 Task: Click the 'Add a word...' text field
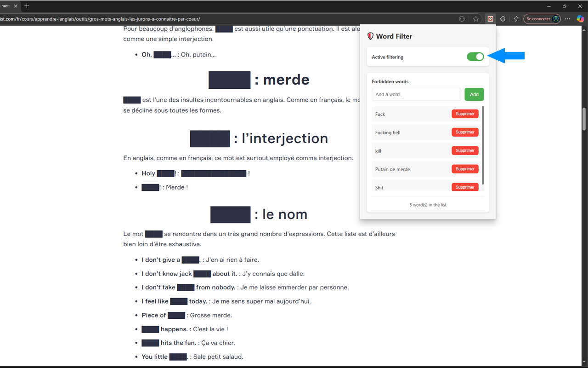[x=416, y=94]
